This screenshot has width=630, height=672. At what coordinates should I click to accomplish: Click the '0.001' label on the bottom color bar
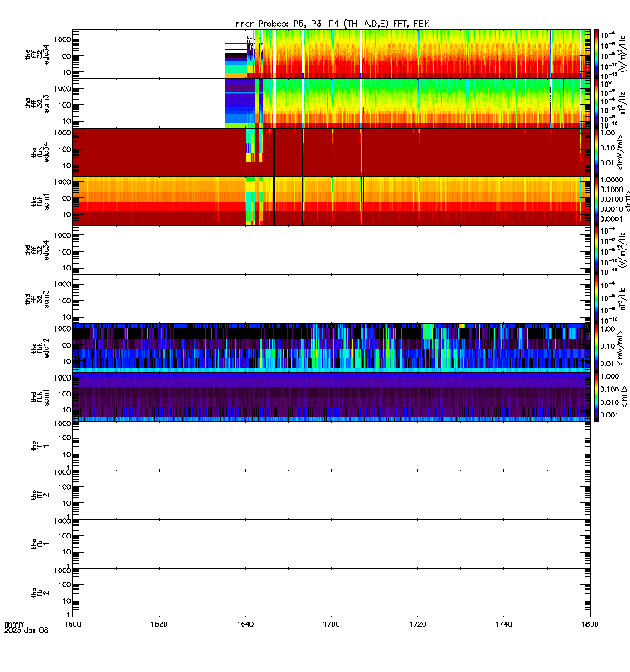[609, 415]
